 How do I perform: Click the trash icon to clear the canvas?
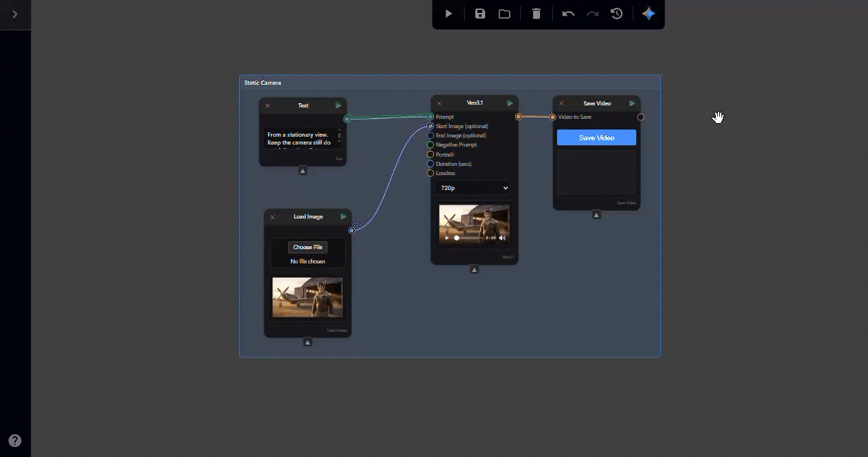(x=536, y=14)
